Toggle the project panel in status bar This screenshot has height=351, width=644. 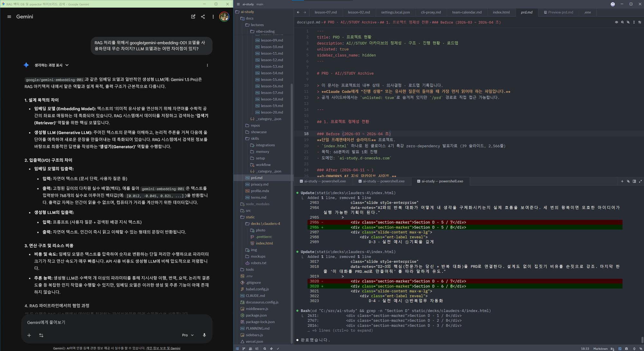tap(237, 349)
